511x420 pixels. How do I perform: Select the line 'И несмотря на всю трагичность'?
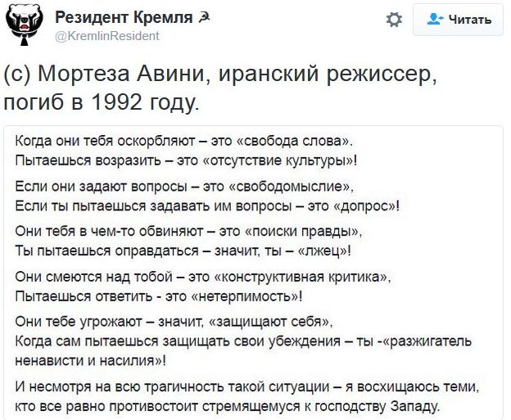pos(246,386)
